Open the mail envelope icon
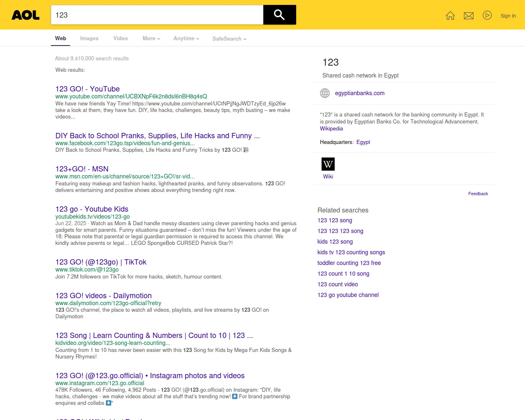Screen dimensions: 525x420 pyautogui.click(x=468, y=16)
